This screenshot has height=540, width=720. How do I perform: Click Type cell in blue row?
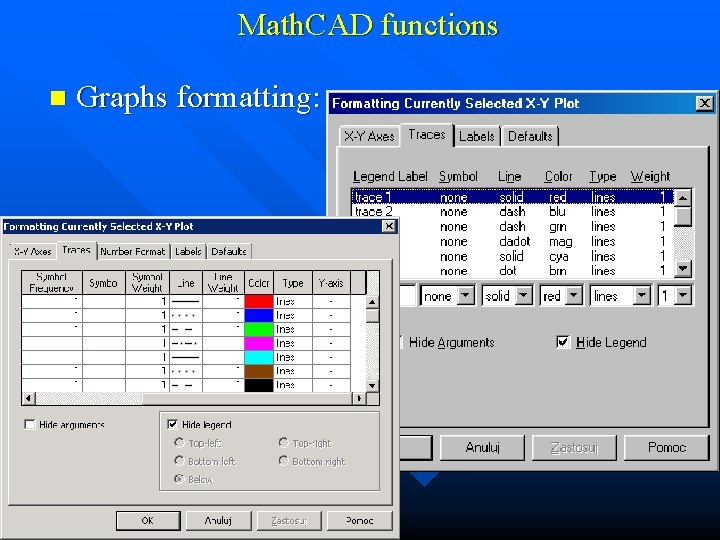[293, 315]
